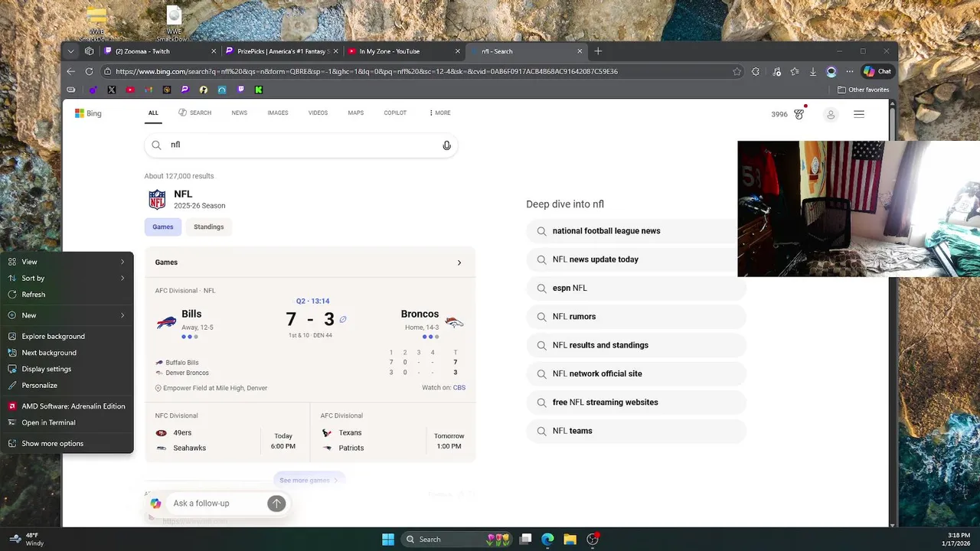Click the CBS watch link

(x=459, y=388)
